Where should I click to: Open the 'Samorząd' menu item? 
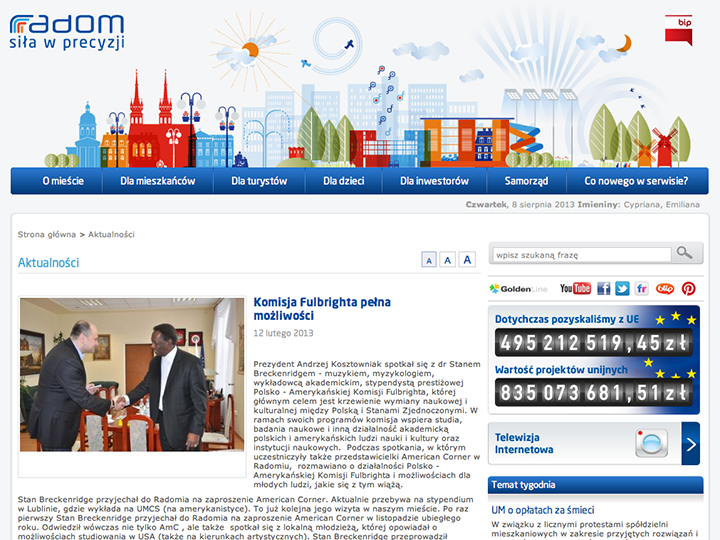(x=526, y=181)
